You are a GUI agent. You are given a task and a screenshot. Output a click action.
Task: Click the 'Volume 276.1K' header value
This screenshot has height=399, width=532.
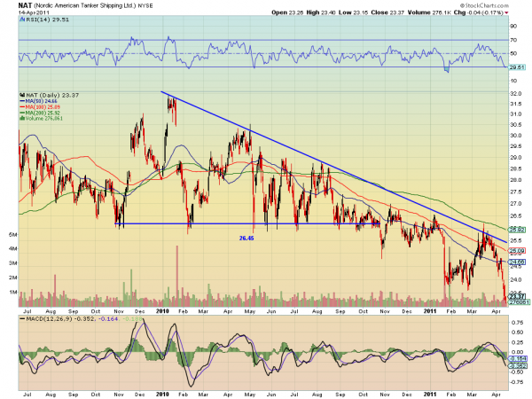pyautogui.click(x=429, y=12)
